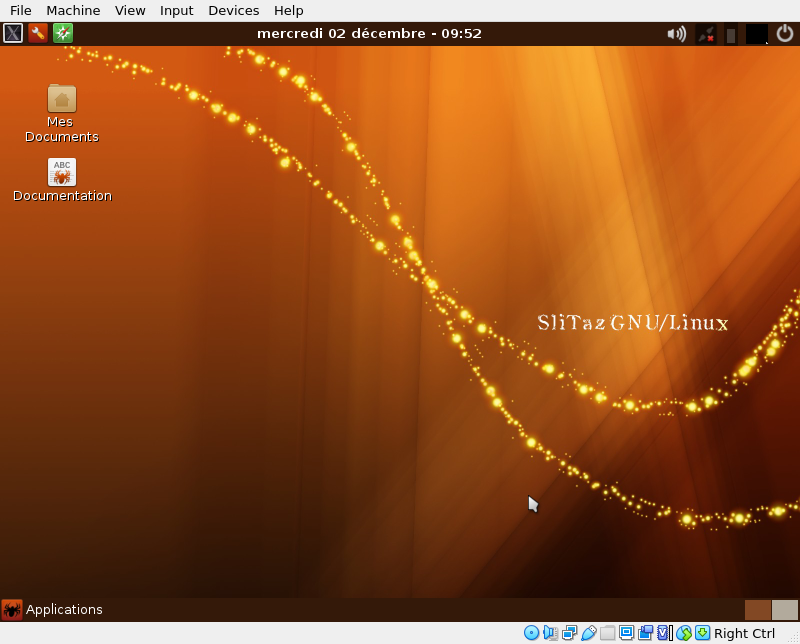The width and height of the screenshot is (800, 644).
Task: Open the View menu
Action: [x=130, y=11]
